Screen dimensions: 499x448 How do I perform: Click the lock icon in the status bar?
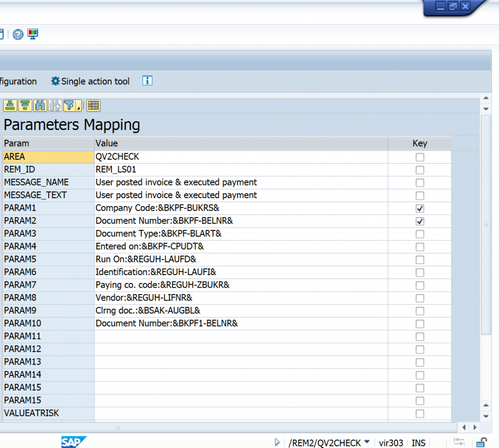(x=480, y=443)
